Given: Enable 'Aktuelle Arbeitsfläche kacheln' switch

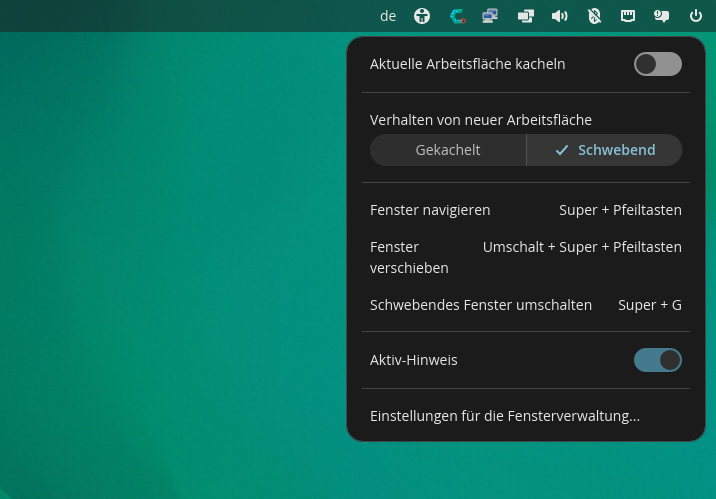Looking at the screenshot, I should click(657, 64).
